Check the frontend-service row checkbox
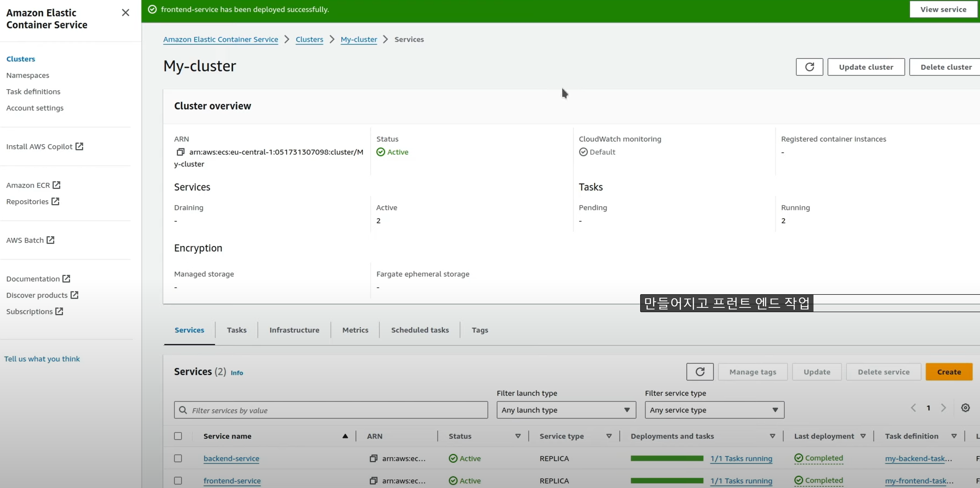Viewport: 980px width, 488px height. 178,481
